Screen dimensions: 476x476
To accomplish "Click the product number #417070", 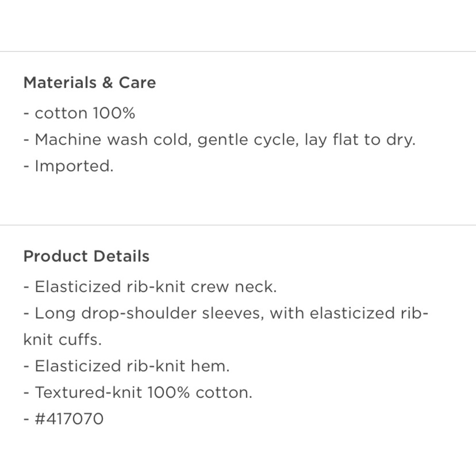I will click(x=69, y=419).
